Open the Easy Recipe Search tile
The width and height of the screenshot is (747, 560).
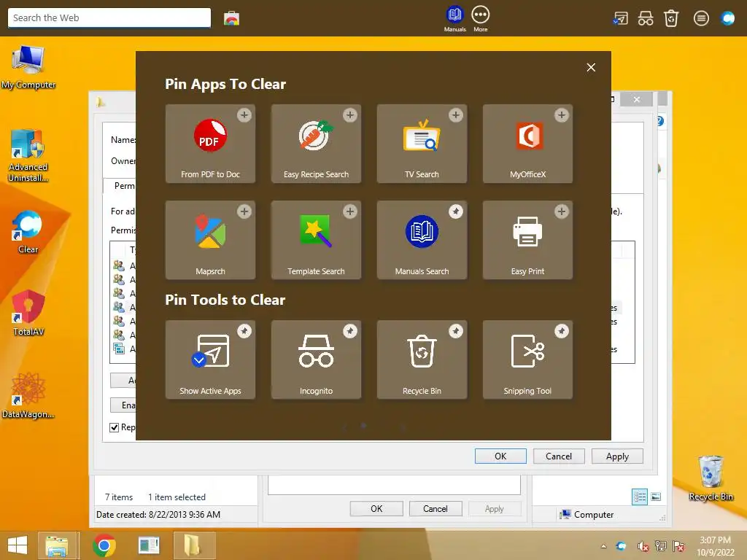click(316, 144)
